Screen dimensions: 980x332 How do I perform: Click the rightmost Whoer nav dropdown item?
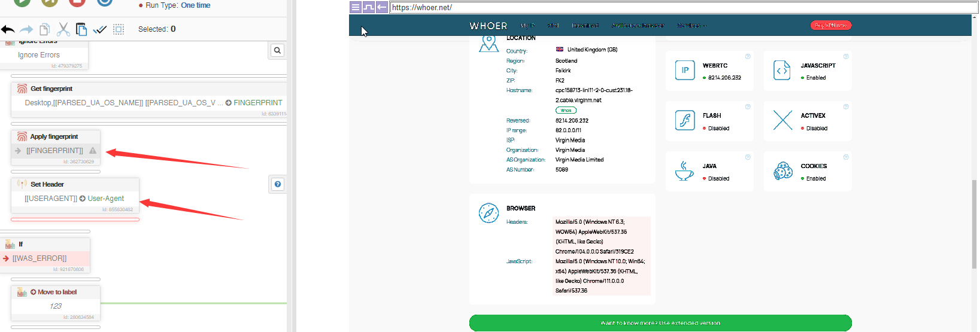click(691, 26)
